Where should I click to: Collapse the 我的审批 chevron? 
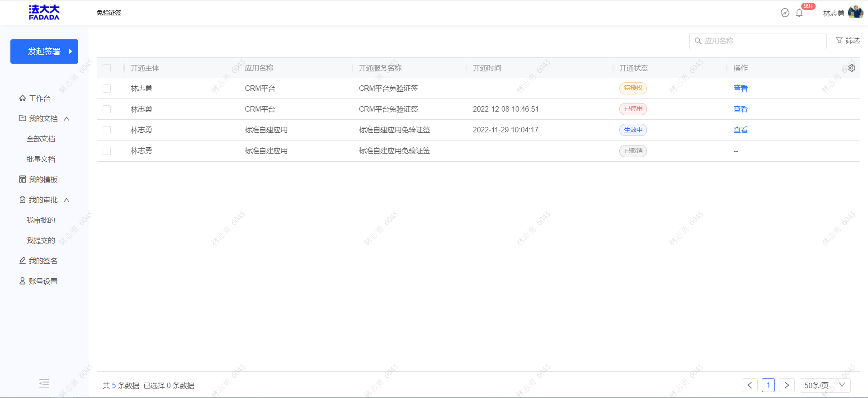66,200
